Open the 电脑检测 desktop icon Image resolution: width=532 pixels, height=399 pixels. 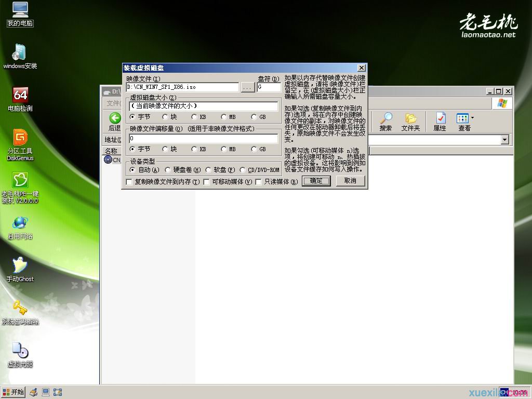pos(20,96)
